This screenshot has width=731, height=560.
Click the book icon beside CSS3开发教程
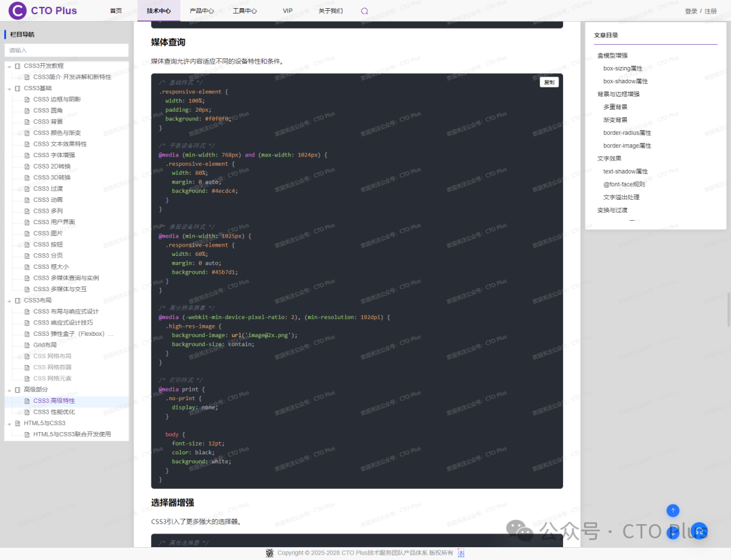(18, 66)
